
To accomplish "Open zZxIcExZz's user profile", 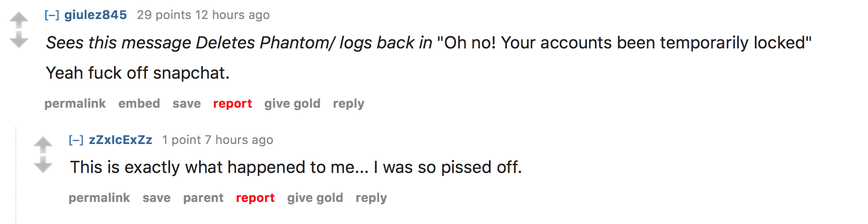I will (x=120, y=140).
